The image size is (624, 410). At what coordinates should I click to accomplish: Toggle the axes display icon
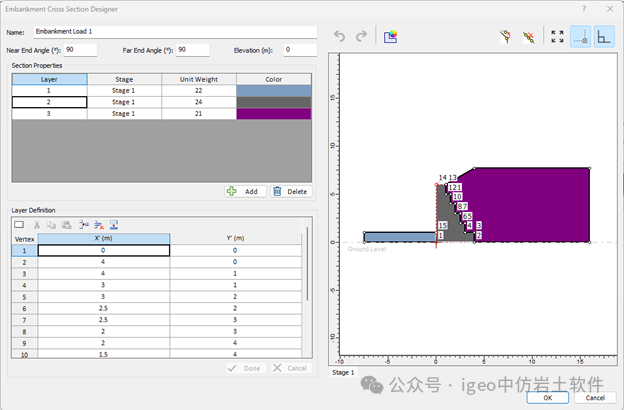[604, 37]
